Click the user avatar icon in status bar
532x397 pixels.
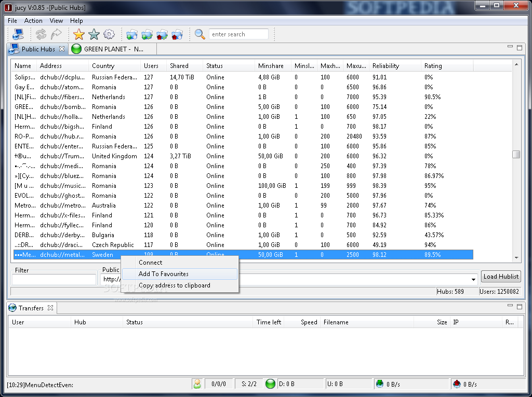point(197,384)
